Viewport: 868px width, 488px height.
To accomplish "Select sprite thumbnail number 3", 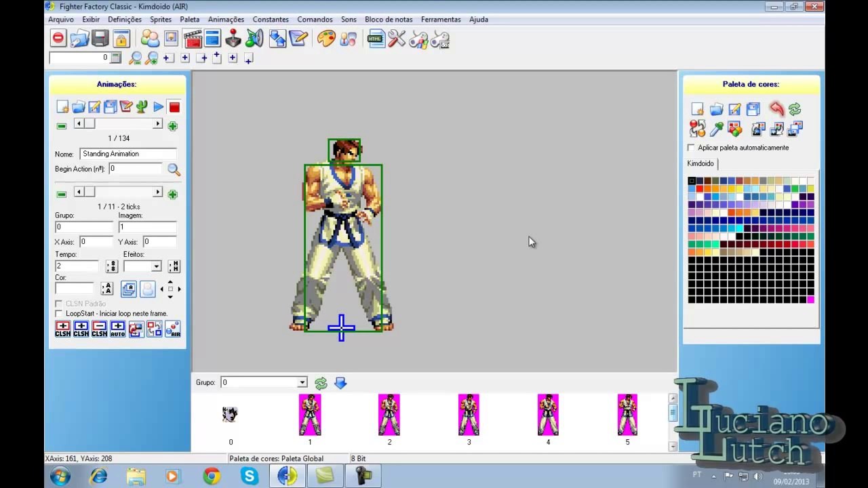I will click(x=469, y=415).
